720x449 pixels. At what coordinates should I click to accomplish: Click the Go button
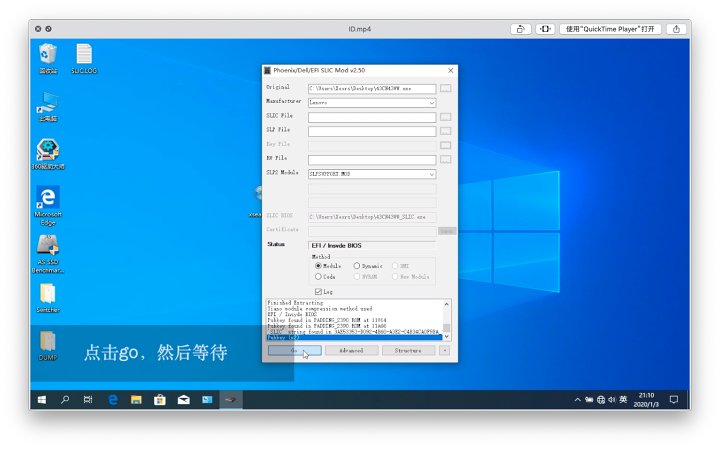tap(294, 351)
